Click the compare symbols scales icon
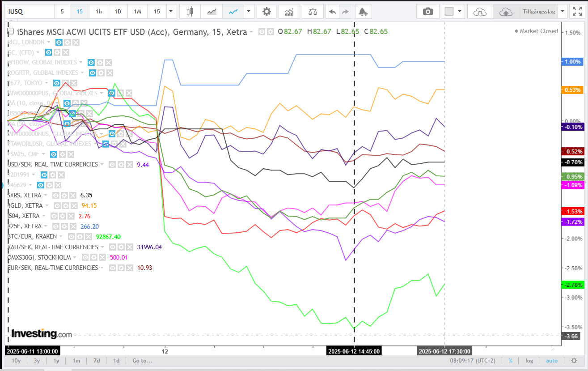 313,12
